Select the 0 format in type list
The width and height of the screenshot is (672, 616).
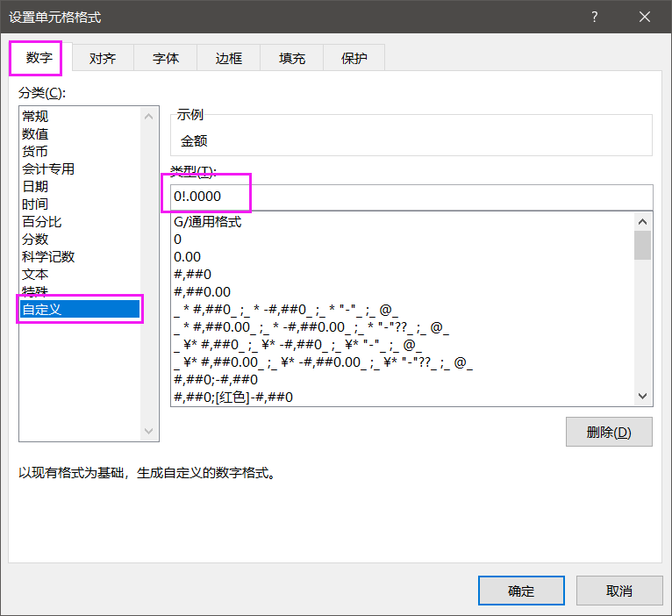click(x=403, y=240)
